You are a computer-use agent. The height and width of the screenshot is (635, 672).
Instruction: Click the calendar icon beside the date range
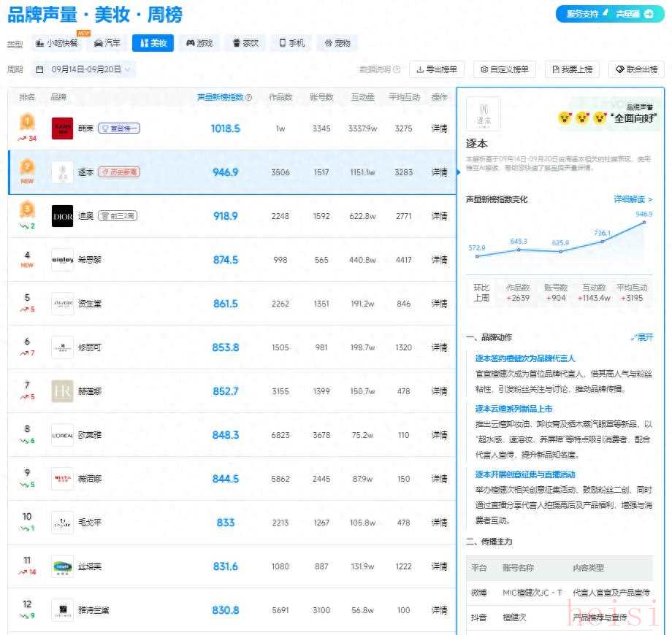pos(39,70)
